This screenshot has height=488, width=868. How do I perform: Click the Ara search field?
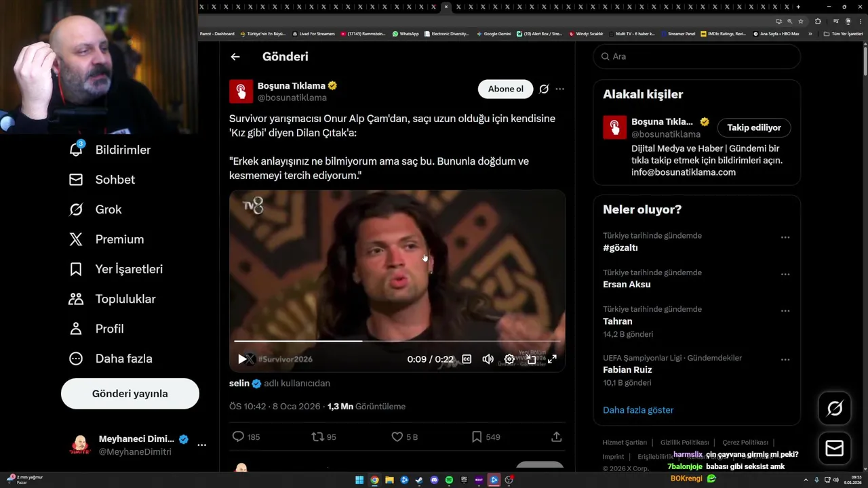pos(697,56)
